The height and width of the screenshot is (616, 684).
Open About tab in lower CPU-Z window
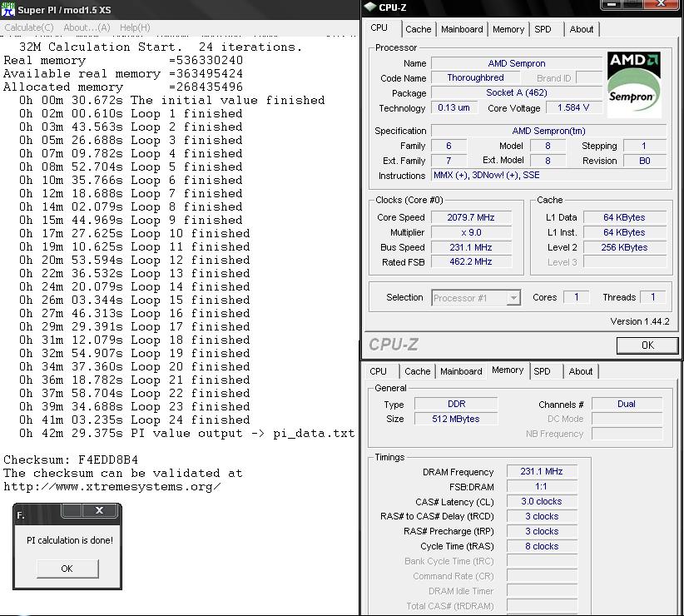pyautogui.click(x=581, y=371)
